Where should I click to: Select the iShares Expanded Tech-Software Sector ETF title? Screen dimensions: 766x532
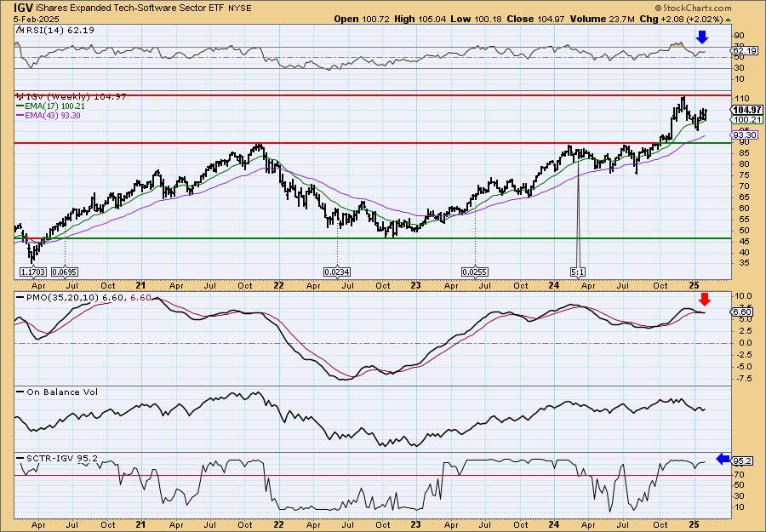(129, 8)
